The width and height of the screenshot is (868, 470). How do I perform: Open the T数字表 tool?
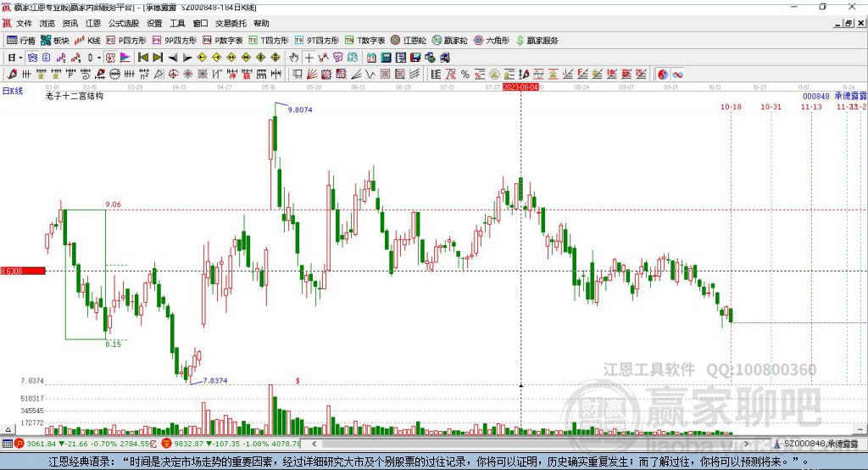[364, 41]
